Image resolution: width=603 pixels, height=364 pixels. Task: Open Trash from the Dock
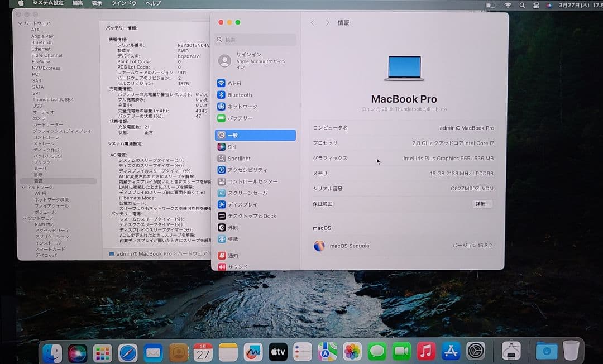tap(571, 351)
